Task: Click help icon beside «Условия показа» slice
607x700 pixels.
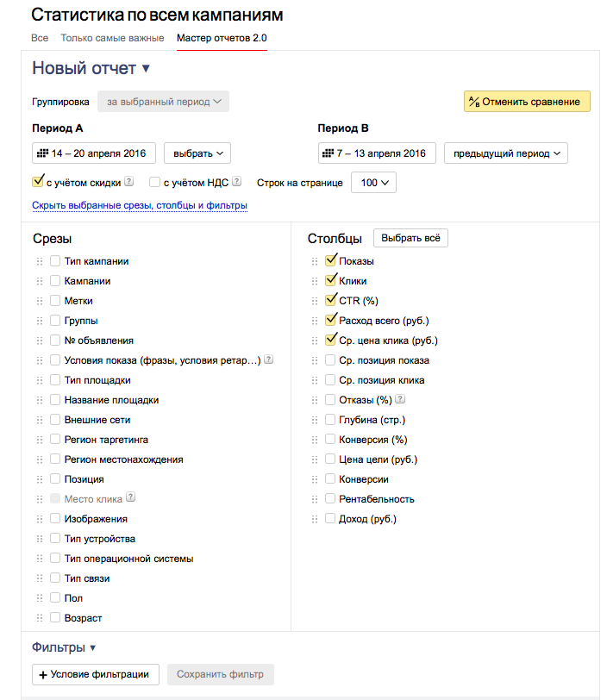Action: [x=269, y=359]
